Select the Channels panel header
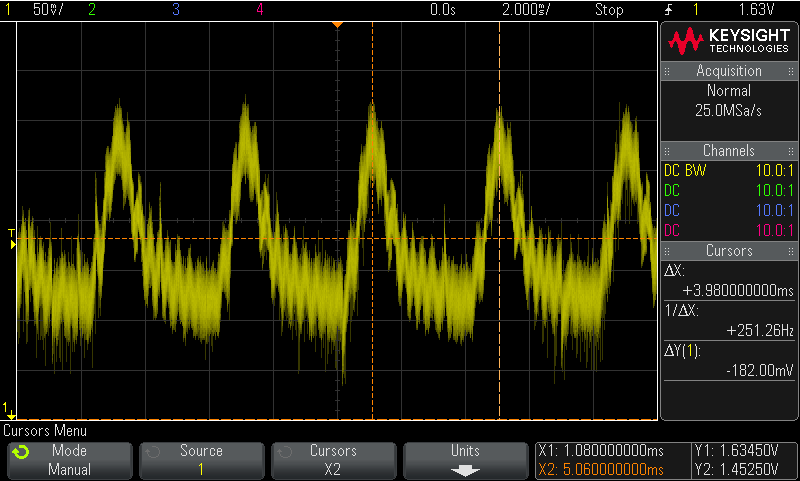The image size is (800, 481). (729, 150)
